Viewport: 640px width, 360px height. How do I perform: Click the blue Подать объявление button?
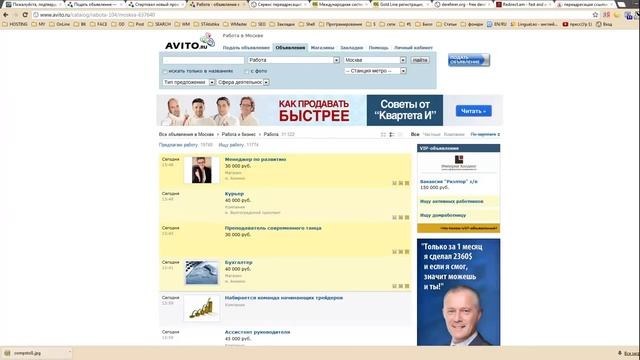(x=469, y=60)
